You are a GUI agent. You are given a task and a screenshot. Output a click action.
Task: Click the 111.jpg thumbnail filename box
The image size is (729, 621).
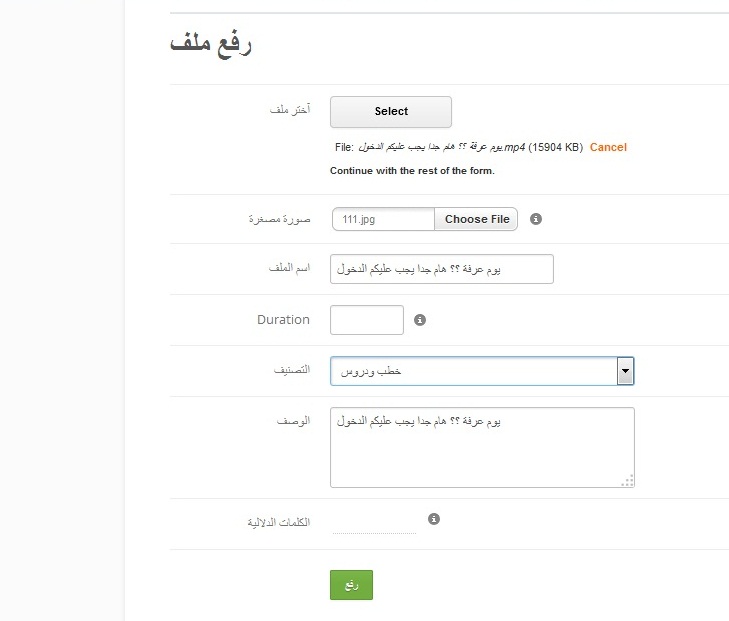383,219
